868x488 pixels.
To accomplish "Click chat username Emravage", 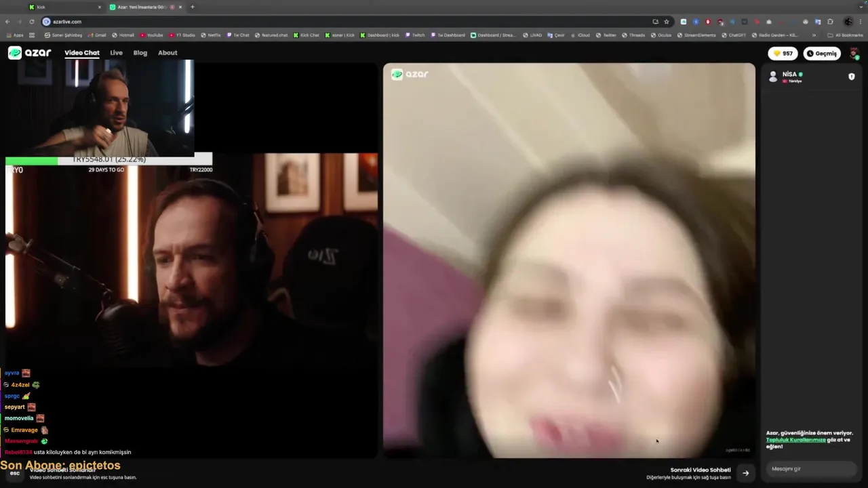I will [24, 430].
